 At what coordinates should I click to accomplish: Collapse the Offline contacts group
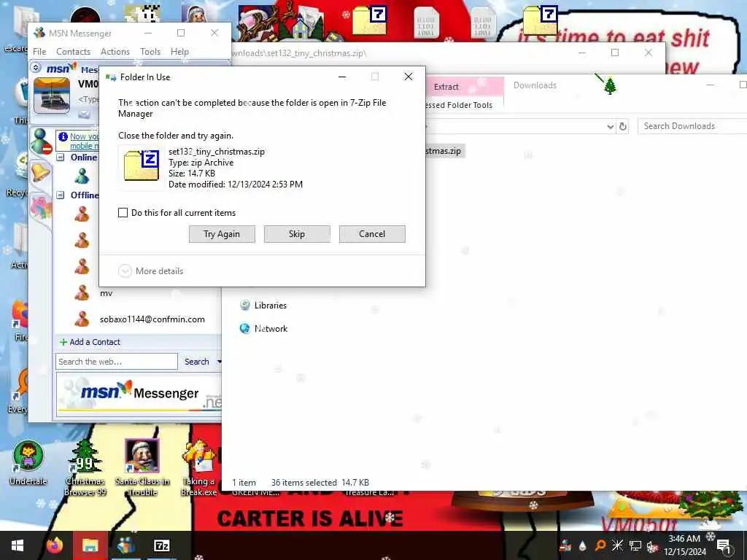pos(61,195)
